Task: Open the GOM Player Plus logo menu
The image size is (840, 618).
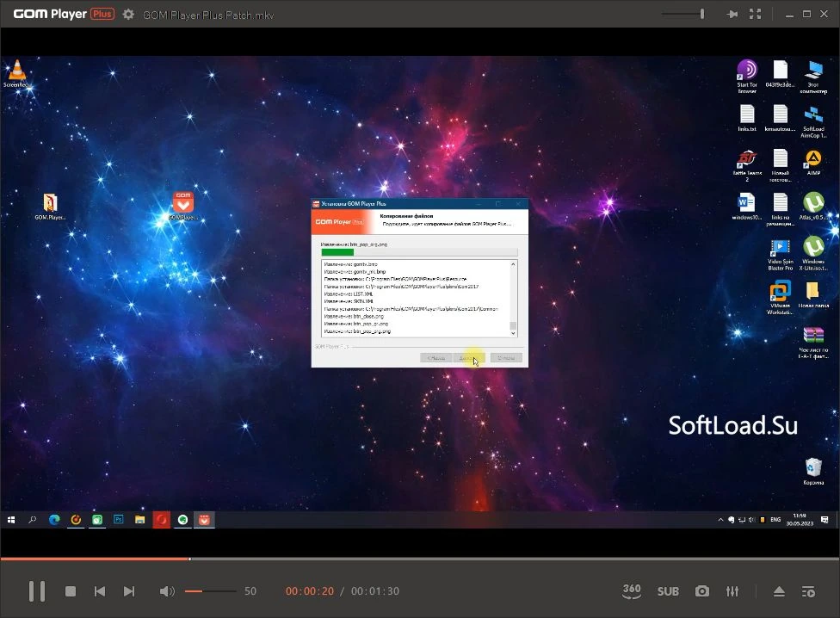Action: (x=64, y=14)
